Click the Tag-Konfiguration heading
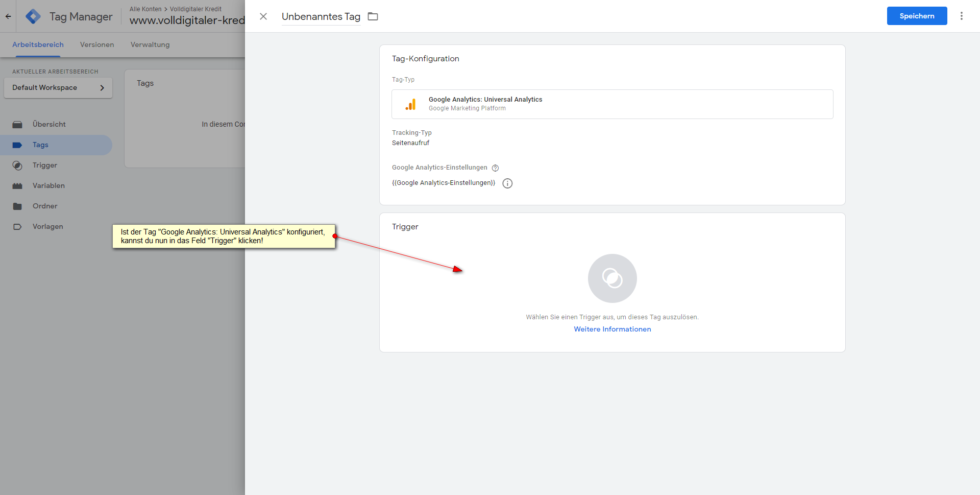 tap(426, 59)
